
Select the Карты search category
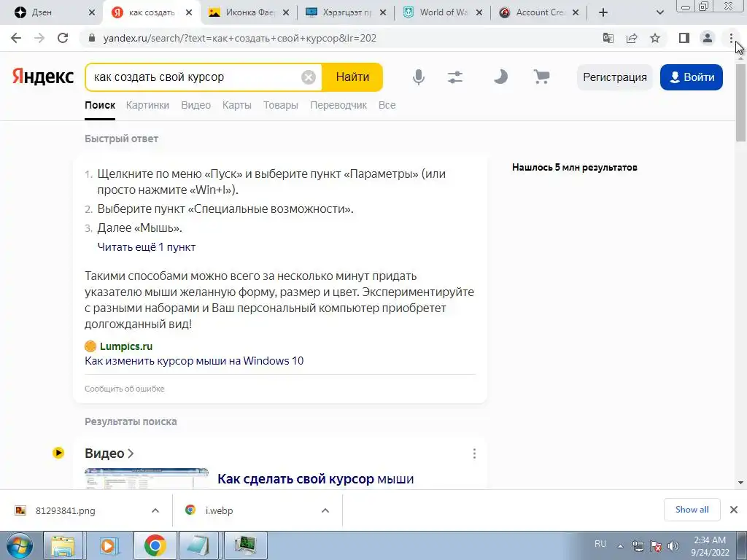(237, 105)
